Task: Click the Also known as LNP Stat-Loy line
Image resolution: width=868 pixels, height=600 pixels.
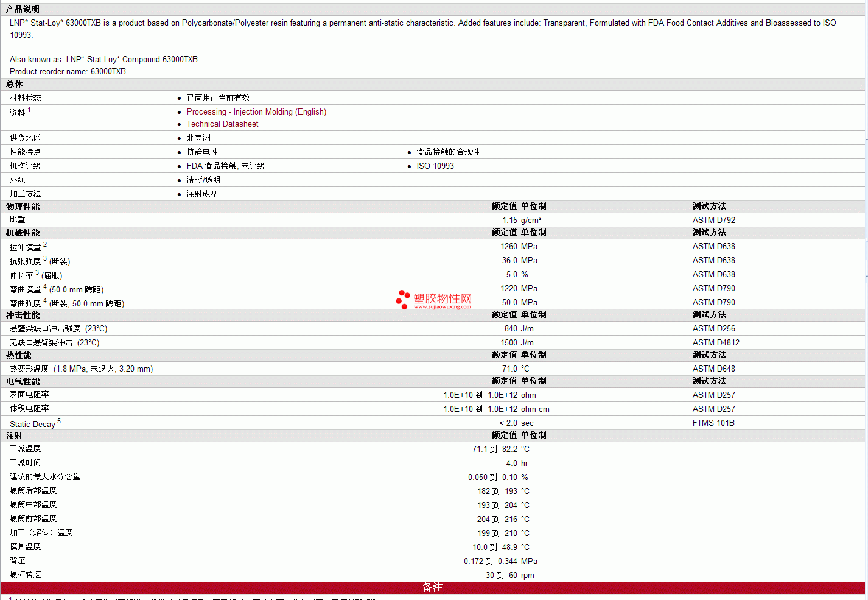Action: [103, 60]
